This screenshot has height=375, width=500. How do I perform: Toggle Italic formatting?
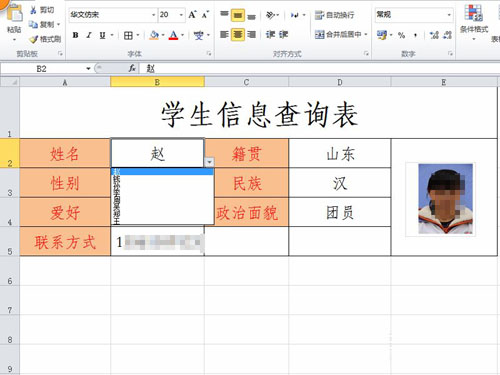89,35
